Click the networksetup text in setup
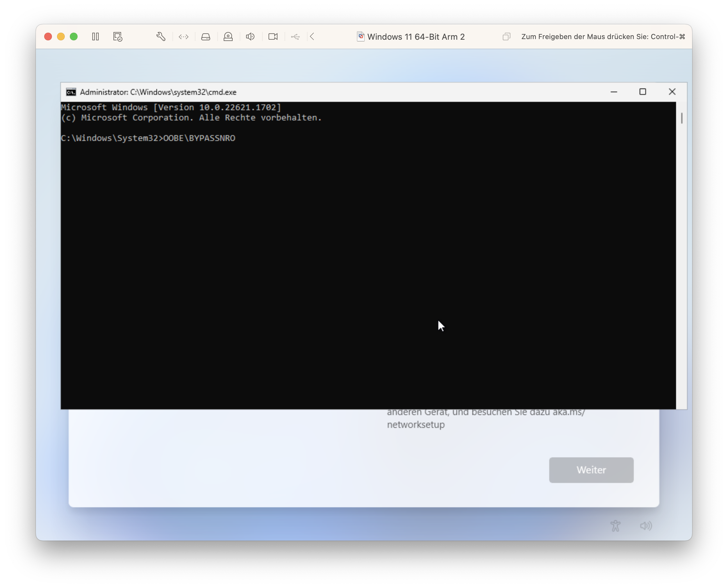728x588 pixels. (x=416, y=425)
